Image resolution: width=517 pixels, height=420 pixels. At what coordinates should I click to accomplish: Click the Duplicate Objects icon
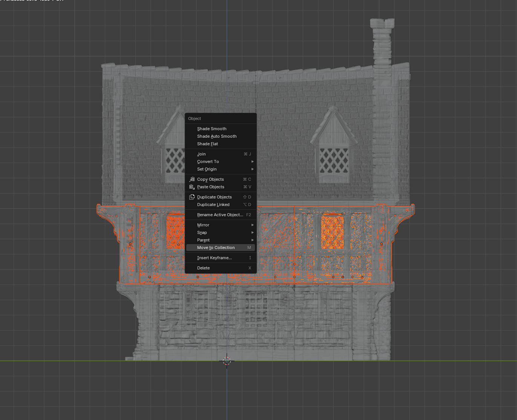192,197
